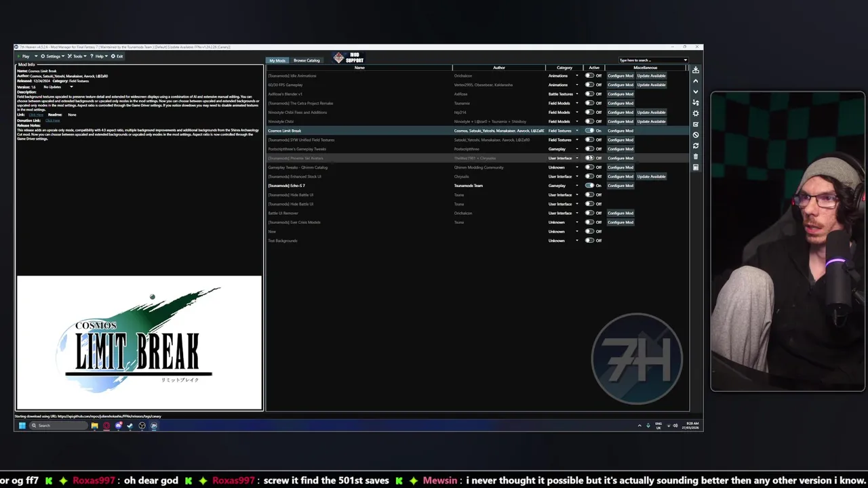This screenshot has height=488, width=868.
Task: Toggle [Tsunamods] Echo-S 7 mod off
Action: coord(589,186)
